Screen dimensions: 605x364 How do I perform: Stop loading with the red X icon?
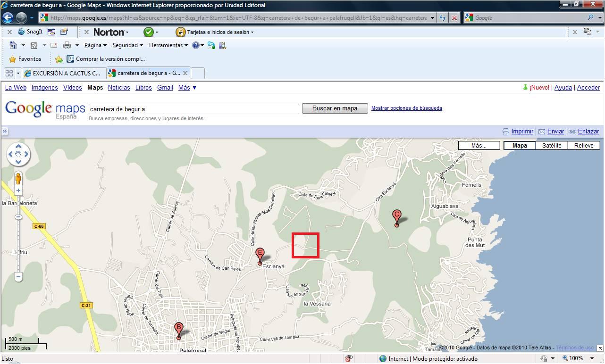click(x=454, y=18)
